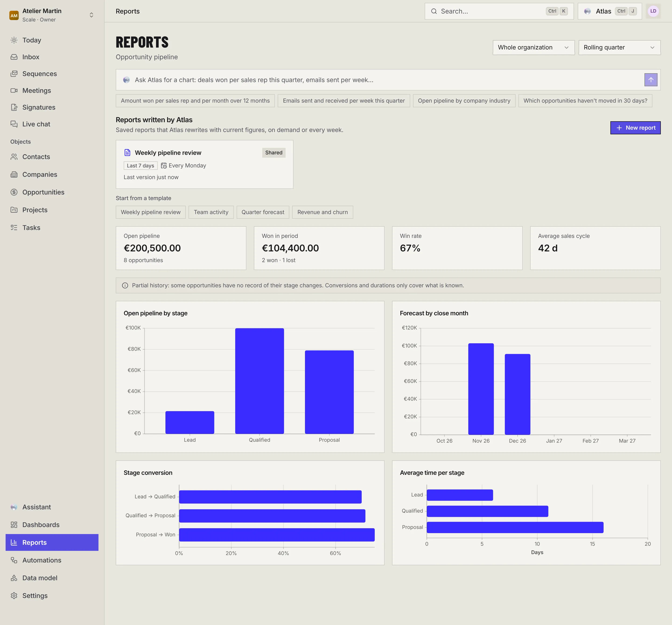Choose the Revenue and churn template
672x625 pixels.
(322, 212)
